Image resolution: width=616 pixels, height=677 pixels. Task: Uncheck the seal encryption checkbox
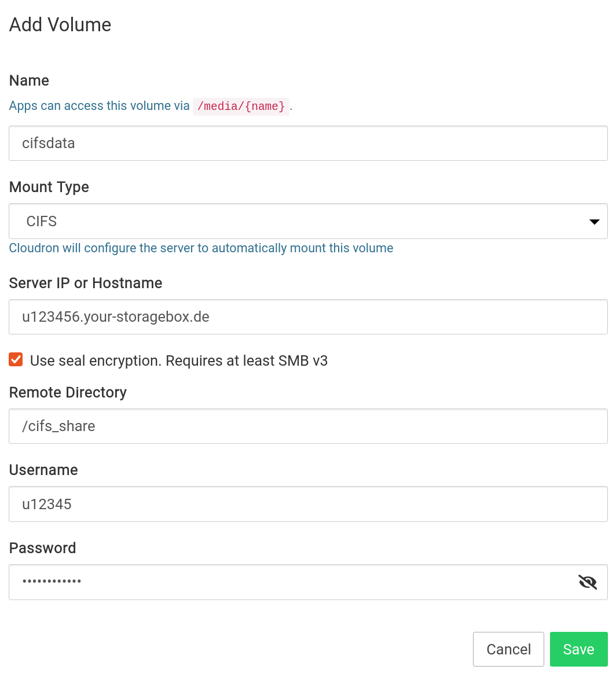click(x=16, y=360)
